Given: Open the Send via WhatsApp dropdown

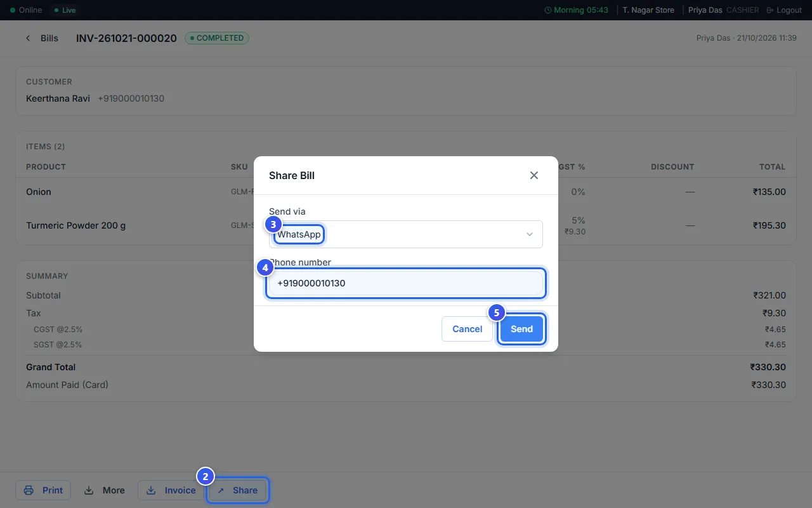Looking at the screenshot, I should click(406, 234).
